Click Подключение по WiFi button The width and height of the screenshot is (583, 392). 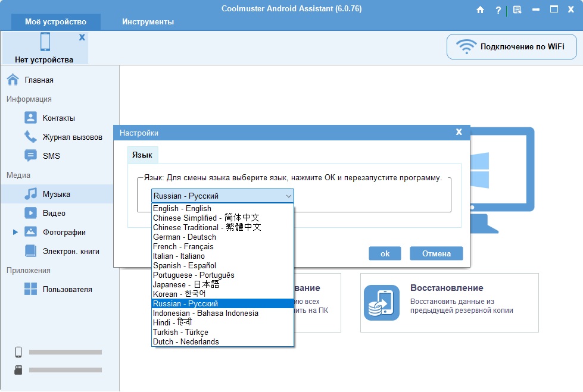[512, 46]
